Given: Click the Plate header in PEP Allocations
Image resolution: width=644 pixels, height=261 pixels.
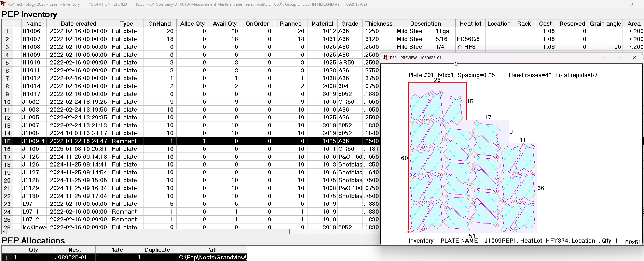Looking at the screenshot, I should tap(116, 250).
